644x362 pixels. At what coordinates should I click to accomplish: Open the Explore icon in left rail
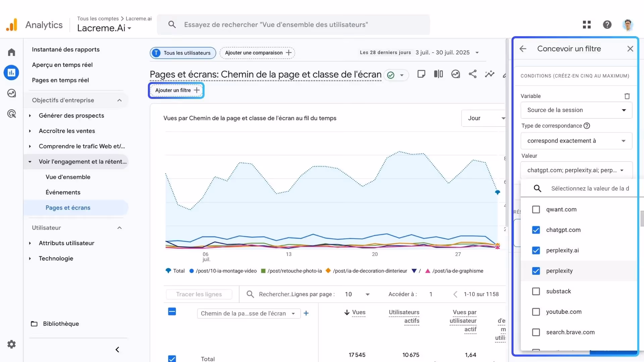11,93
